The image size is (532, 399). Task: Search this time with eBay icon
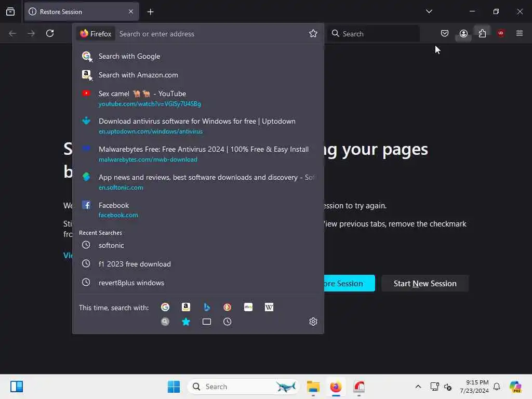pos(248,307)
